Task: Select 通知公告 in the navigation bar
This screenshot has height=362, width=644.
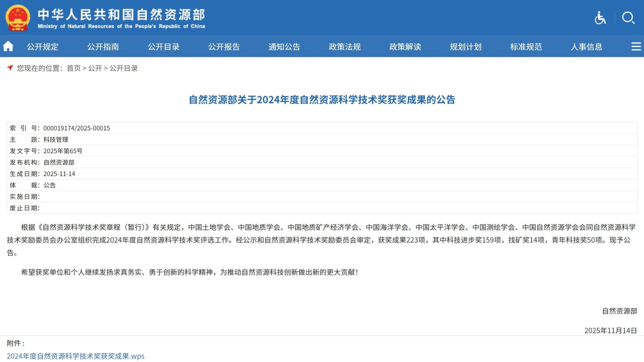Action: pyautogui.click(x=284, y=46)
